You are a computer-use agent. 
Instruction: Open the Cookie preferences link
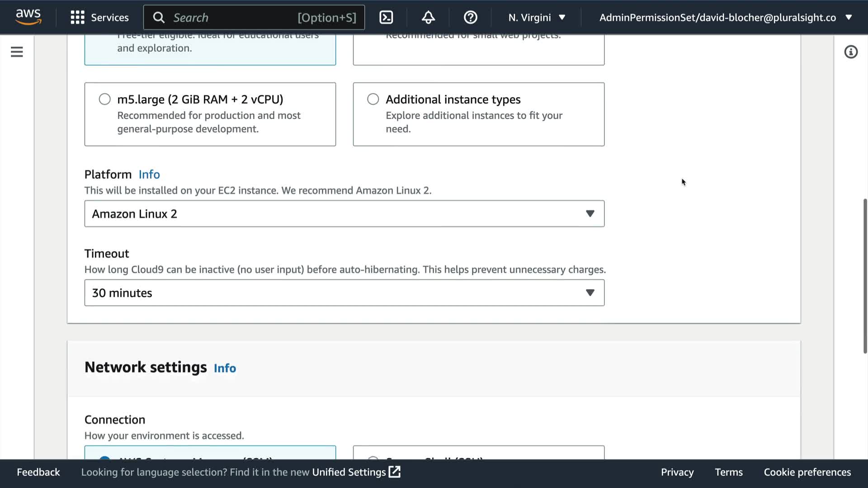(807, 472)
